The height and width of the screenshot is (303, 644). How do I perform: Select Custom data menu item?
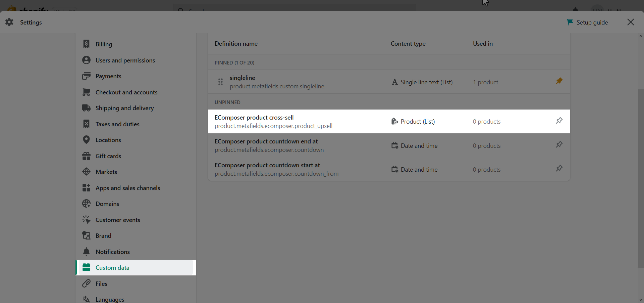click(136, 267)
